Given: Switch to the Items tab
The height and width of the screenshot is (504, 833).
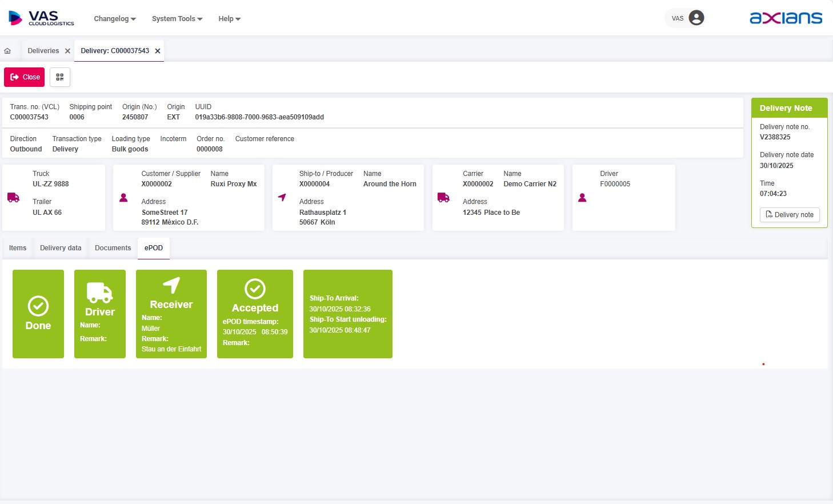Looking at the screenshot, I should coord(18,248).
